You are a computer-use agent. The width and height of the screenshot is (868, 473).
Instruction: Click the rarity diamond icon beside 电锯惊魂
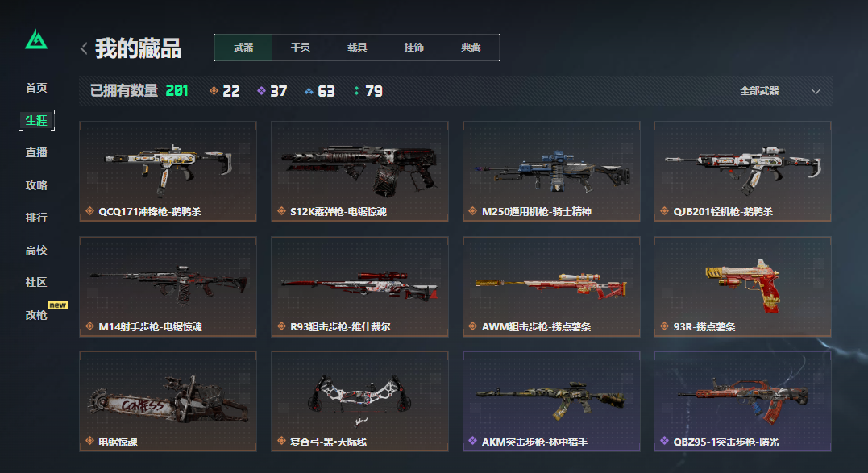point(89,441)
